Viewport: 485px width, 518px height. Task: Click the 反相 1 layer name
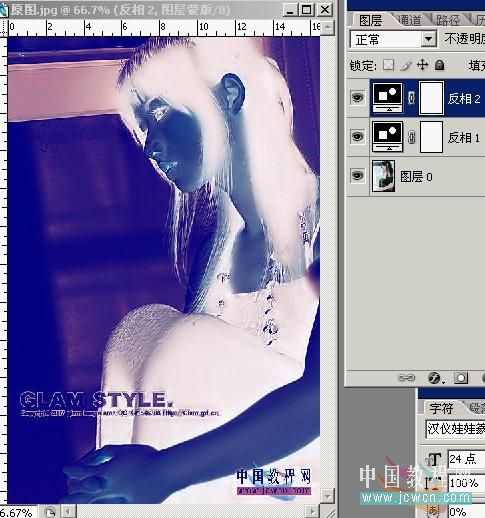(464, 137)
